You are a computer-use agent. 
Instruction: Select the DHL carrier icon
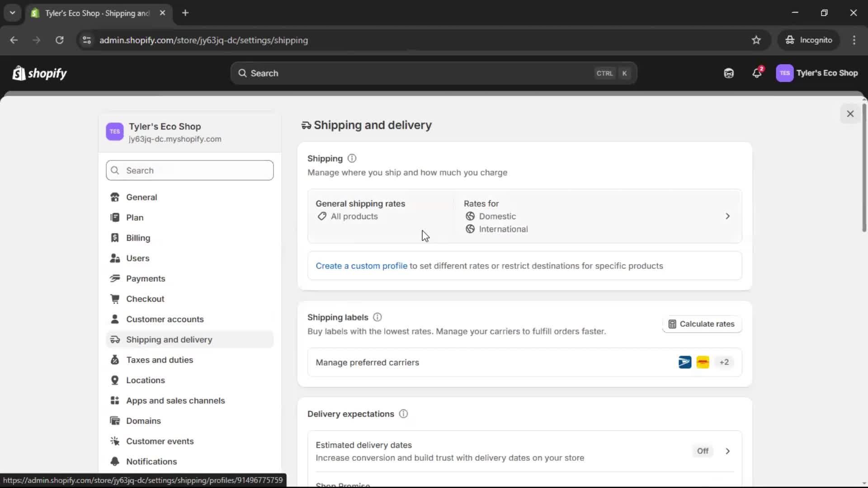click(703, 362)
